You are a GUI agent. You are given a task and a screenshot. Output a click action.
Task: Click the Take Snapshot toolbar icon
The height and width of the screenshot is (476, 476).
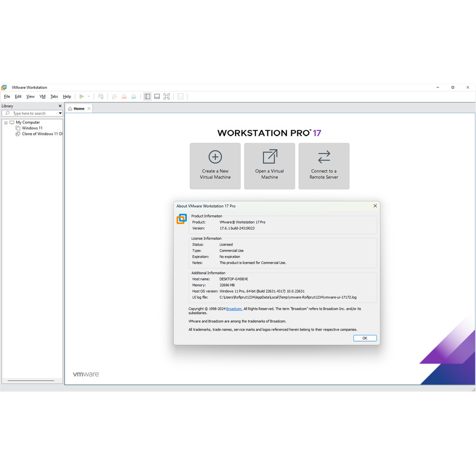coord(114,97)
